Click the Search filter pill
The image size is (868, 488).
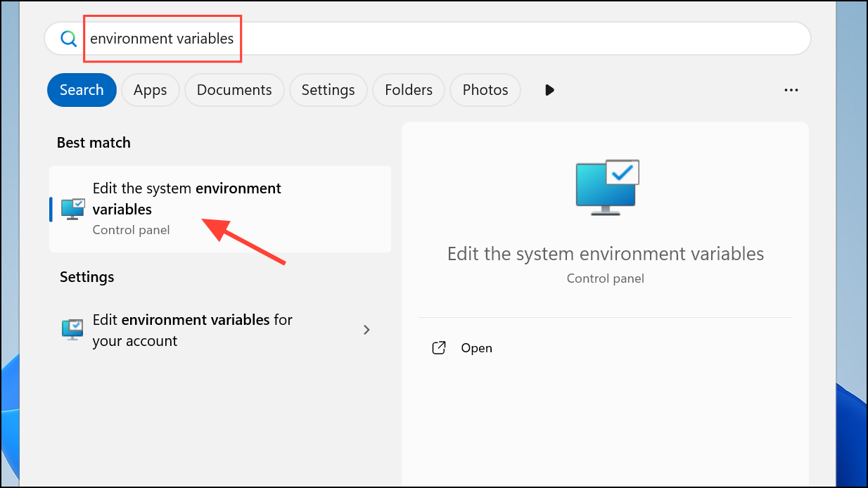(82, 89)
